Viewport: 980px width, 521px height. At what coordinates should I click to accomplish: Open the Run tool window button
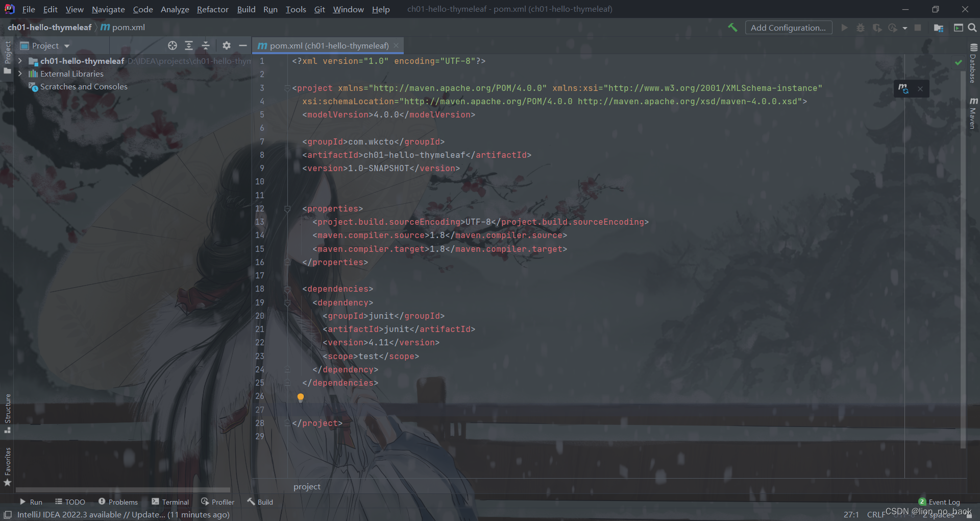pyautogui.click(x=31, y=502)
